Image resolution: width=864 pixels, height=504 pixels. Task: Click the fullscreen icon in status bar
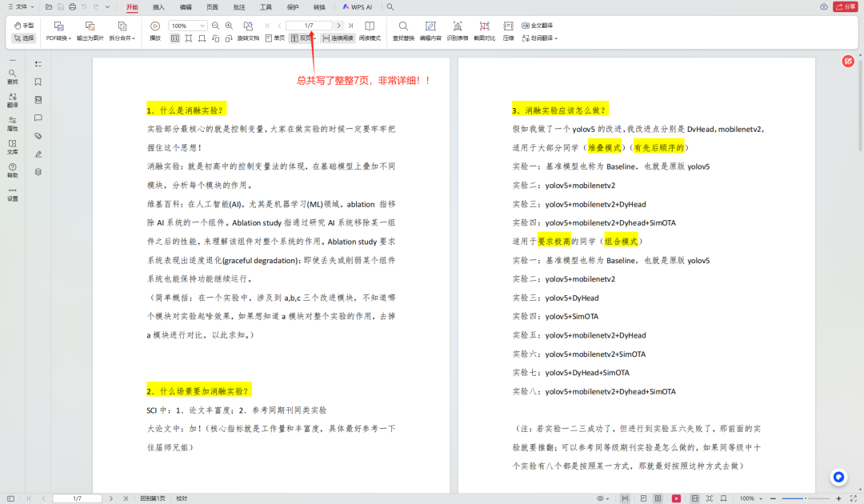pos(854,498)
